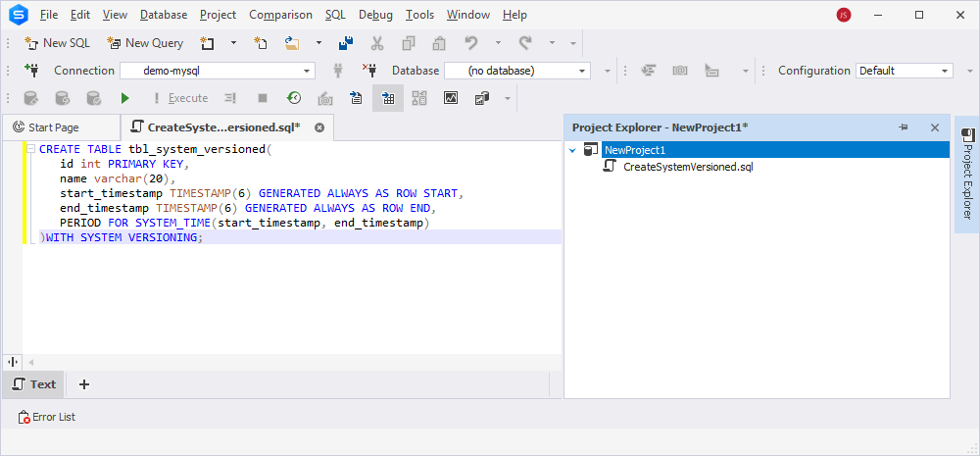
Task: Click the Stop square icon
Action: click(263, 98)
